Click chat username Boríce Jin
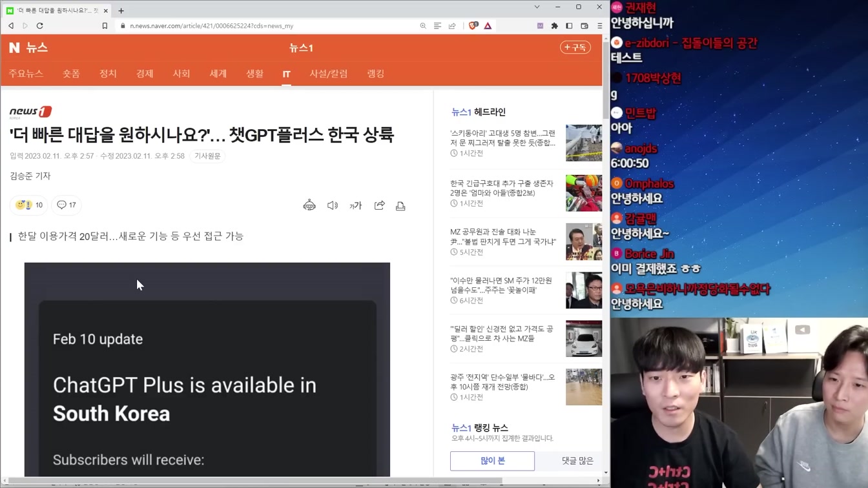Viewport: 868px width, 488px height. 649,254
